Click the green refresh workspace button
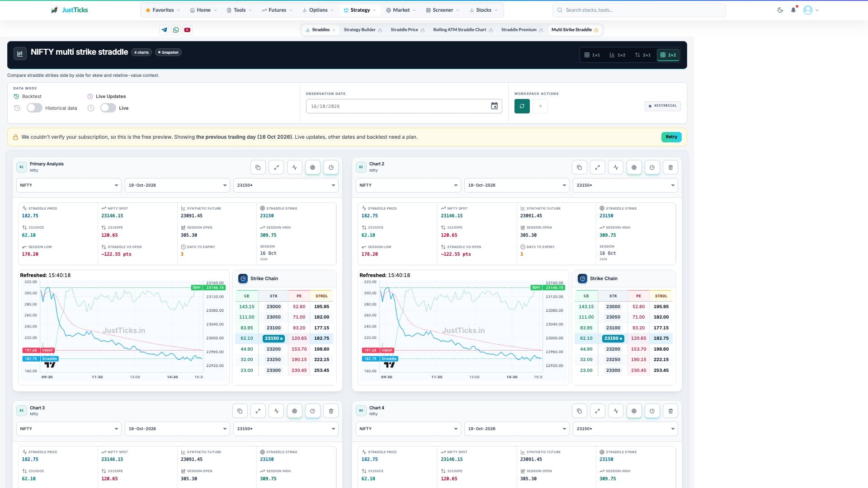868x488 pixels. click(x=522, y=106)
